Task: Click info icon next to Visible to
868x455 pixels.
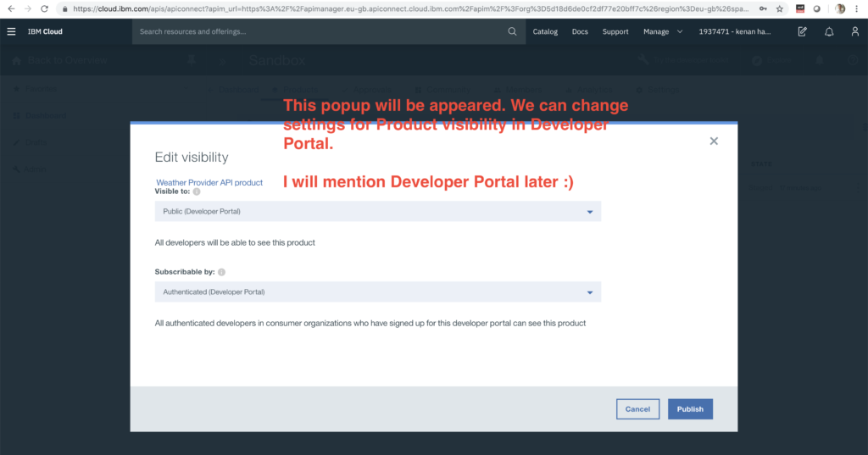Action: click(x=197, y=191)
